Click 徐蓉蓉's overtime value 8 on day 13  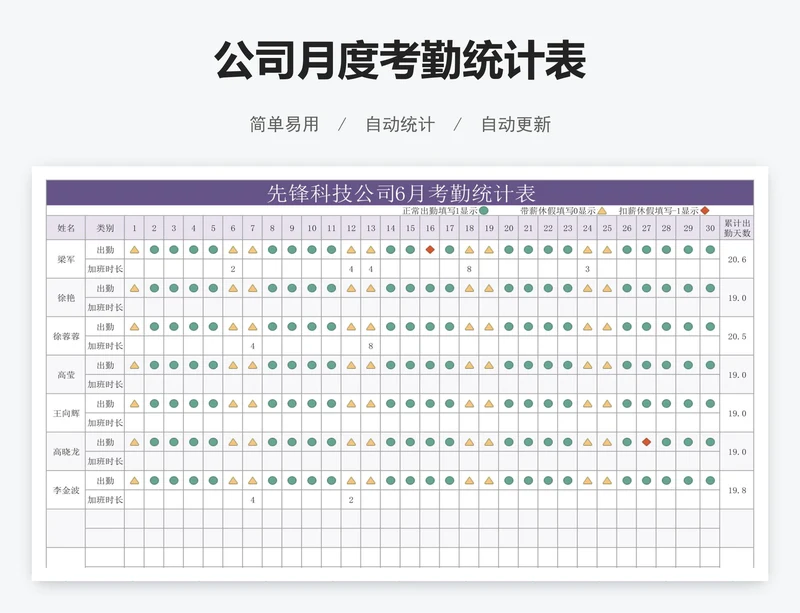coord(371,346)
